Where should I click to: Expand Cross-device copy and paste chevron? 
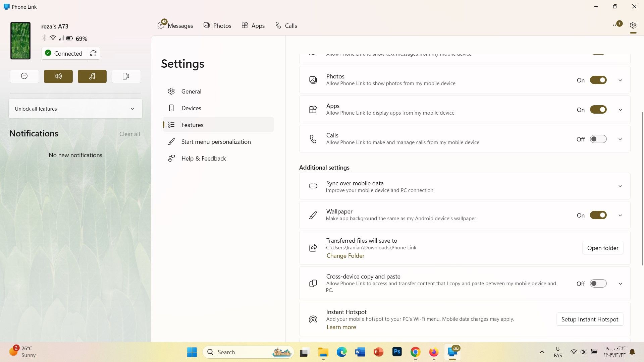(x=620, y=284)
